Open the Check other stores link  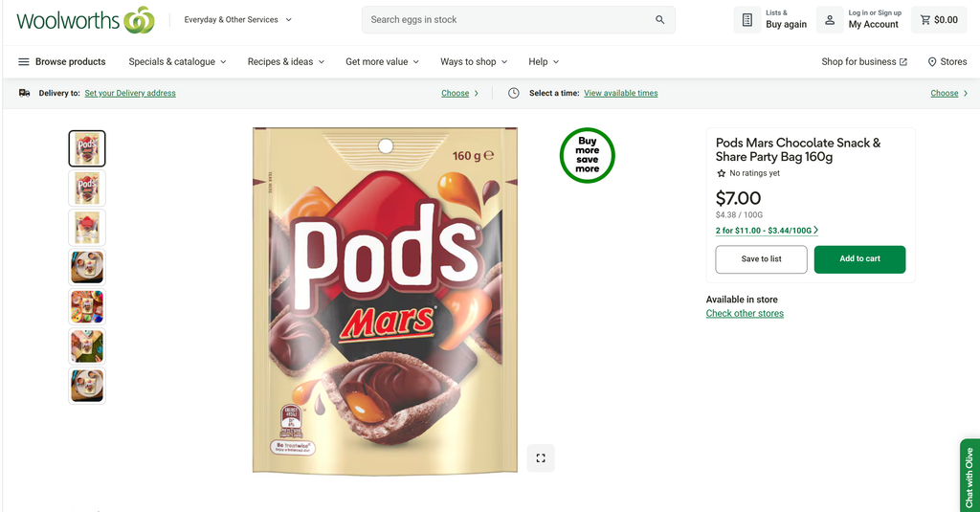click(x=745, y=313)
